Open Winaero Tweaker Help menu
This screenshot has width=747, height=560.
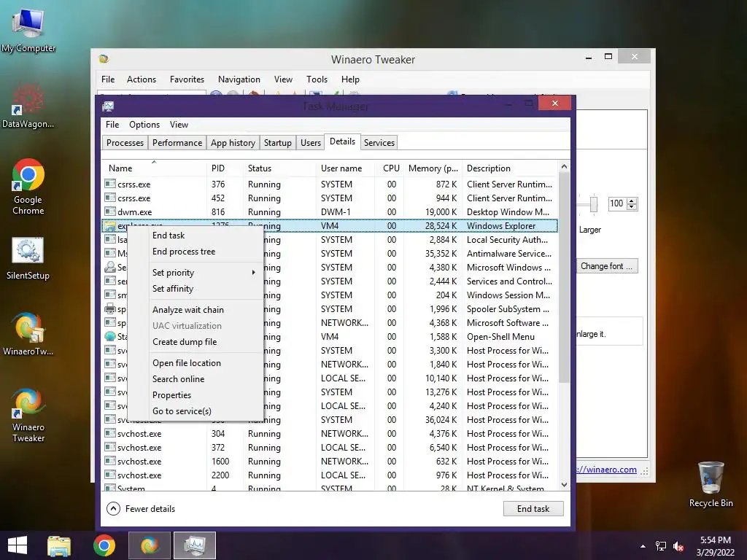pyautogui.click(x=350, y=79)
